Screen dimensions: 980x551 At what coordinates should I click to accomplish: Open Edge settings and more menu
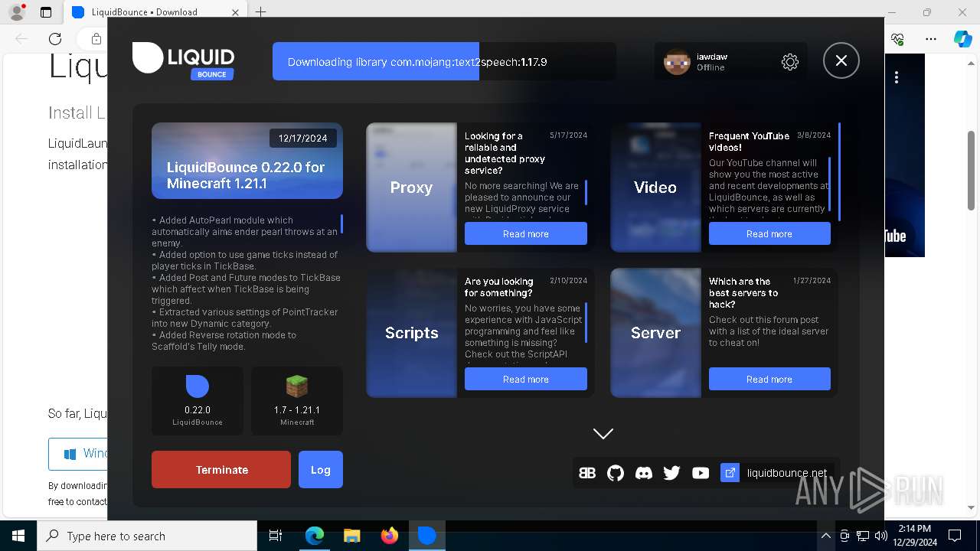931,39
